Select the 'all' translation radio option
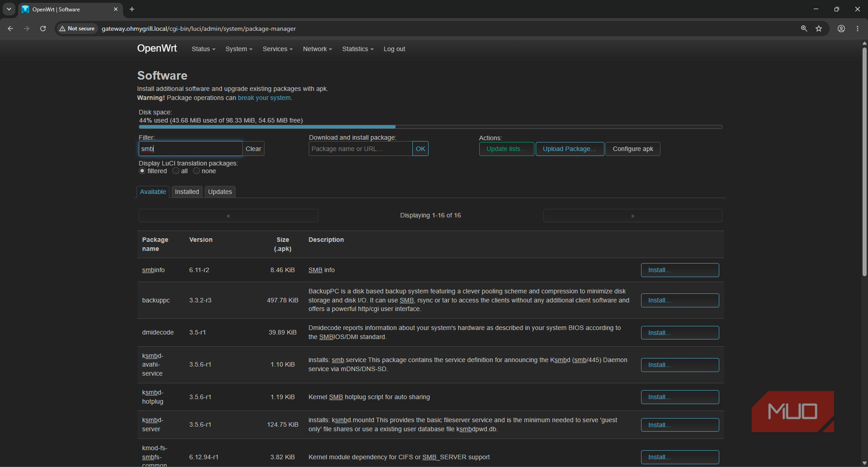This screenshot has width=868, height=467. point(176,171)
